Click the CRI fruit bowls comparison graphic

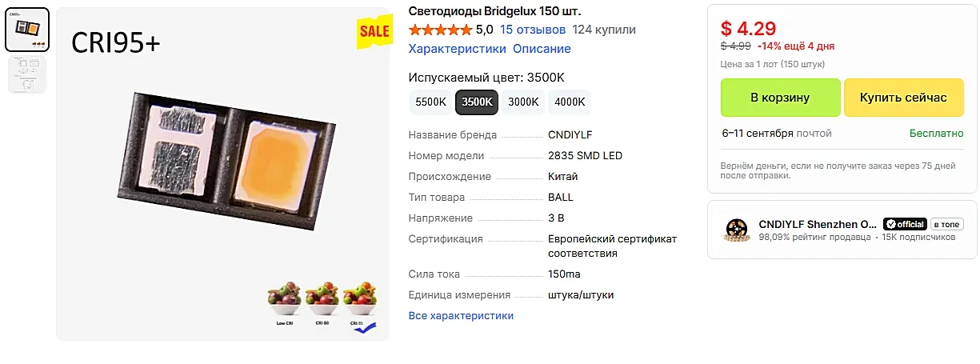point(322,307)
